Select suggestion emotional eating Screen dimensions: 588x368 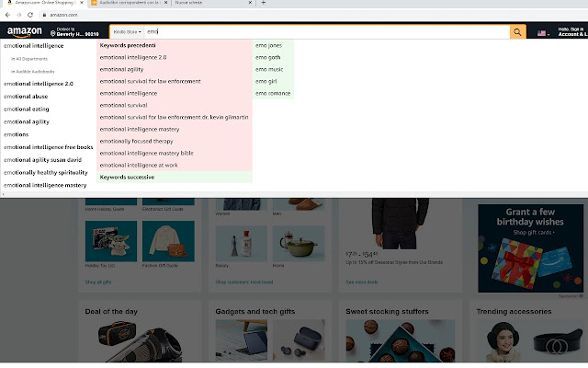(27, 109)
